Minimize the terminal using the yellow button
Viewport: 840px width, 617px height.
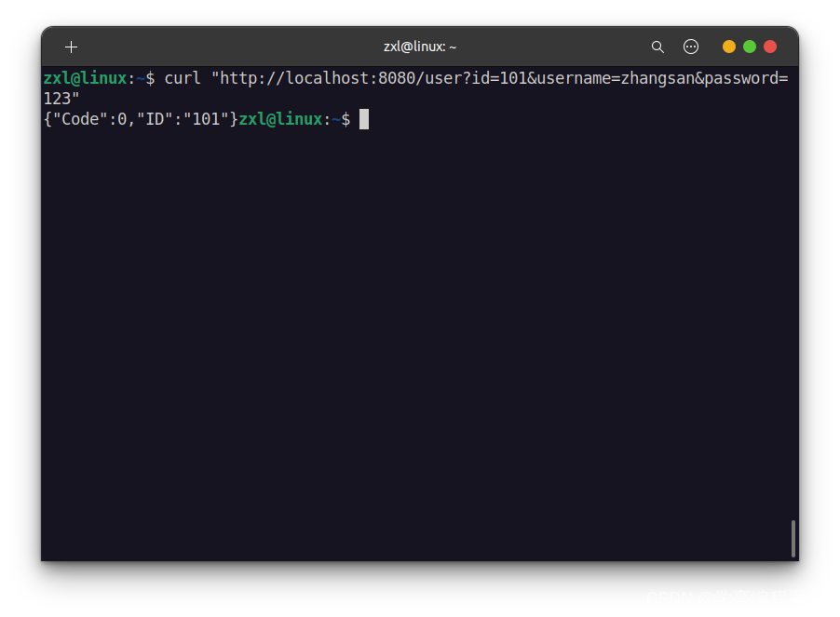click(x=728, y=47)
